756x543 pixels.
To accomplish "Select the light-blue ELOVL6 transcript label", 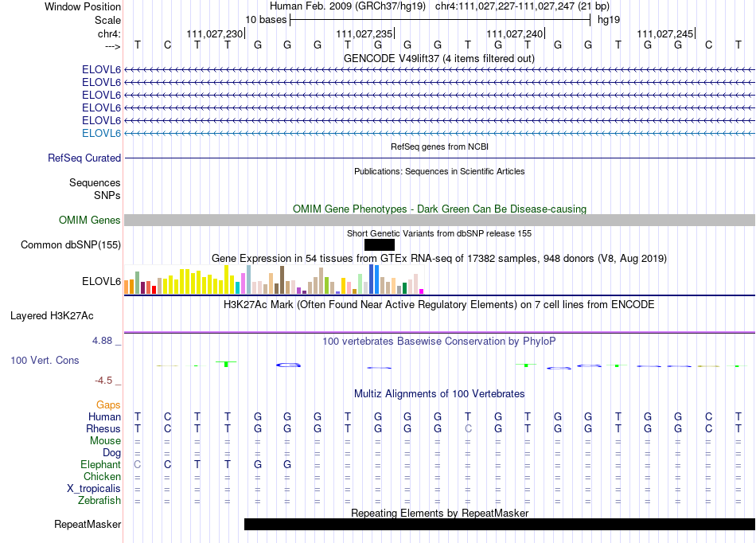I will [x=101, y=133].
